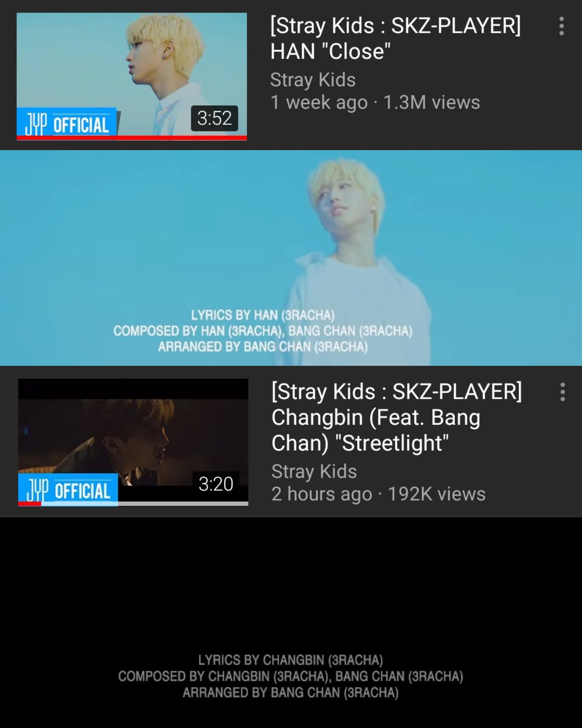This screenshot has height=728, width=582.
Task: Open the title [Stray Kids : SKZ-PLAYER] HAN "Close"
Action: click(x=395, y=38)
